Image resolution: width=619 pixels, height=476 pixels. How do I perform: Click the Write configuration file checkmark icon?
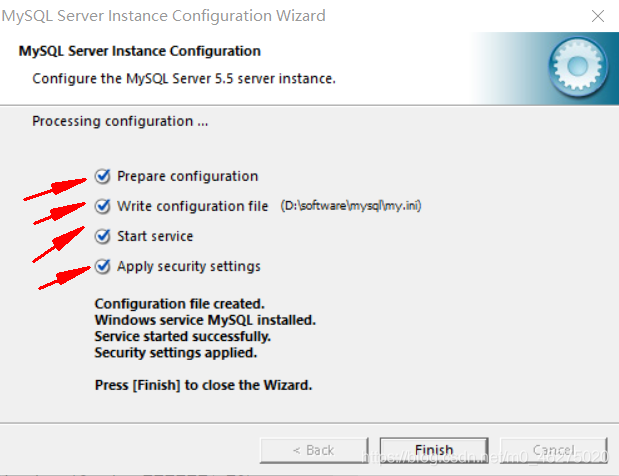pos(102,206)
